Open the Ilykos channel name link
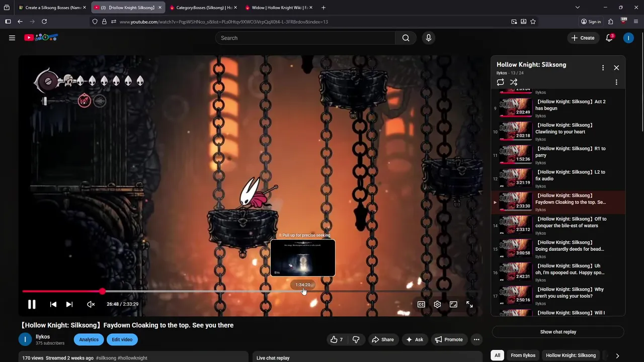The height and width of the screenshot is (362, 644). 43,336
